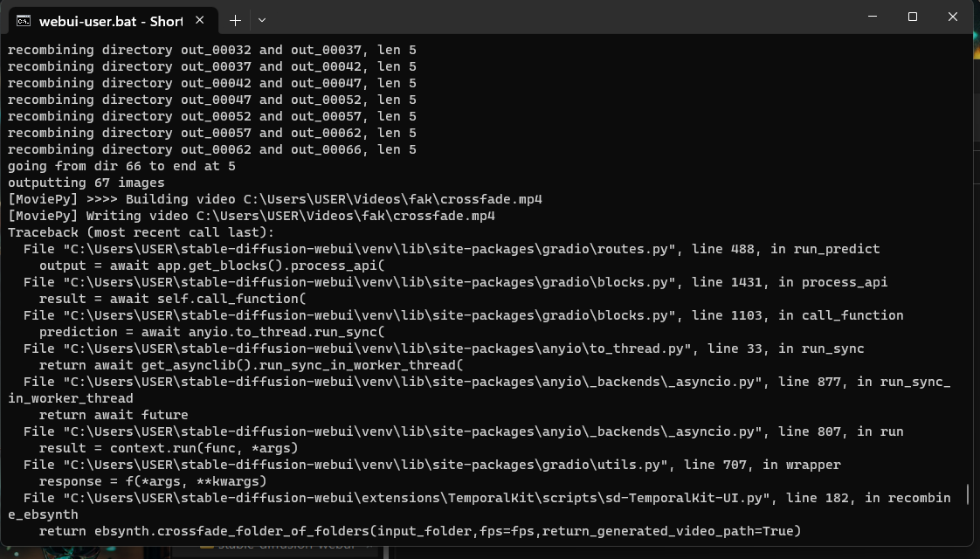980x559 pixels.
Task: Switch to the stable diffusion webui browser tab behind
Action: (288, 545)
